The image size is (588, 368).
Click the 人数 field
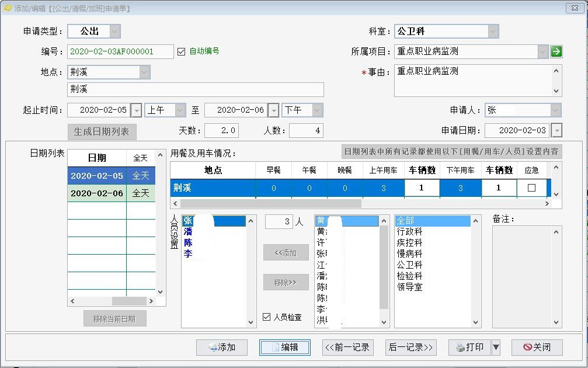[x=306, y=130]
